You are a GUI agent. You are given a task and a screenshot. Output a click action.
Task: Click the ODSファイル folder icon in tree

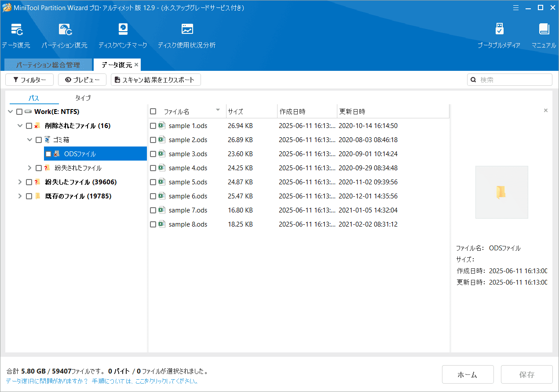(57, 154)
